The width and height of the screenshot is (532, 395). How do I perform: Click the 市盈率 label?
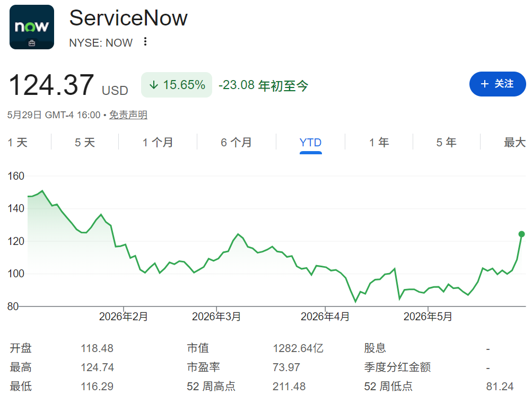[x=204, y=367]
